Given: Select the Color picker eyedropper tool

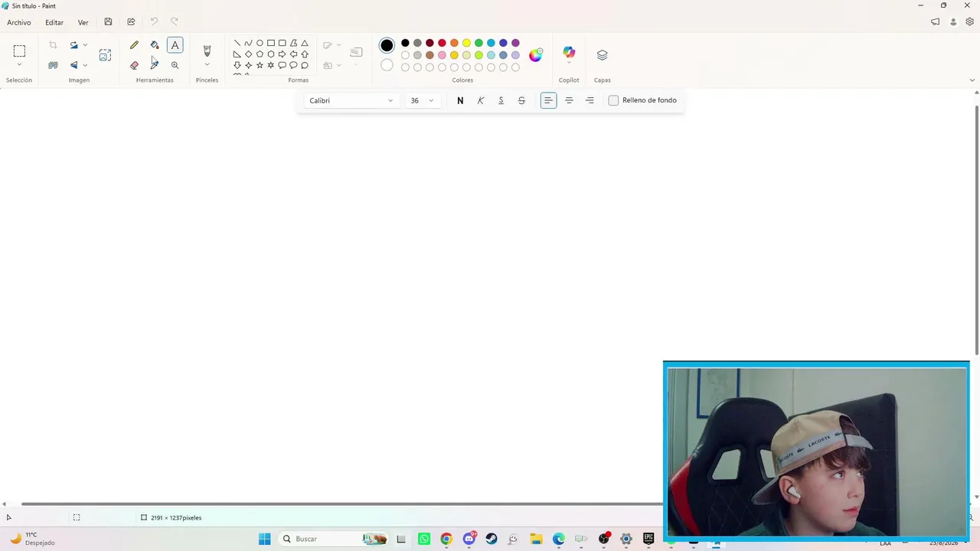Looking at the screenshot, I should [155, 65].
